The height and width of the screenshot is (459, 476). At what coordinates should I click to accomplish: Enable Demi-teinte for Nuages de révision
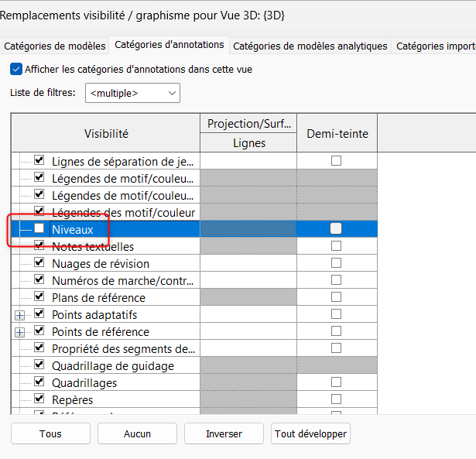(x=336, y=263)
